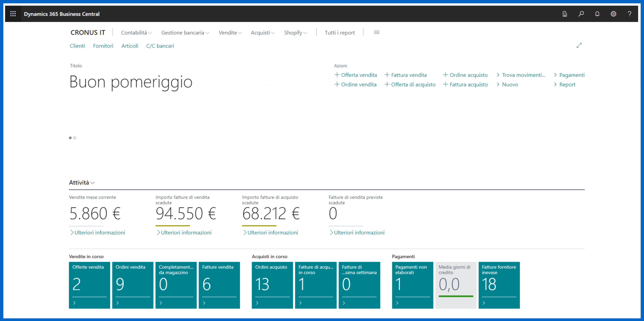Open the settings gear icon
Viewport: 644px width, 321px height.
[613, 14]
